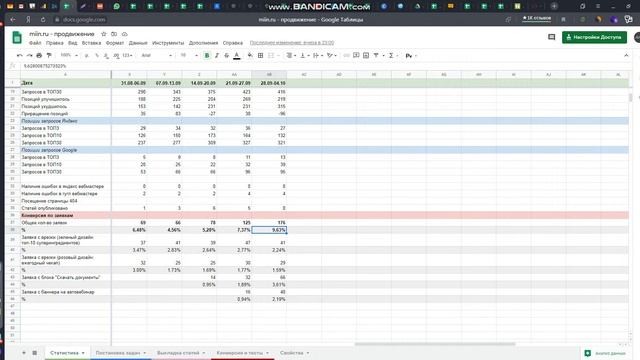Select the Позиции запросов Google row header

[x=12, y=150]
